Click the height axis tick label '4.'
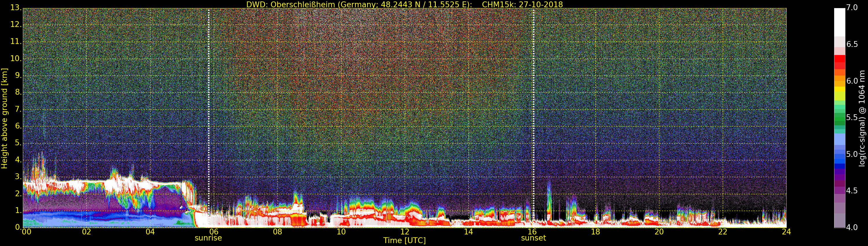The image size is (868, 246). point(18,160)
